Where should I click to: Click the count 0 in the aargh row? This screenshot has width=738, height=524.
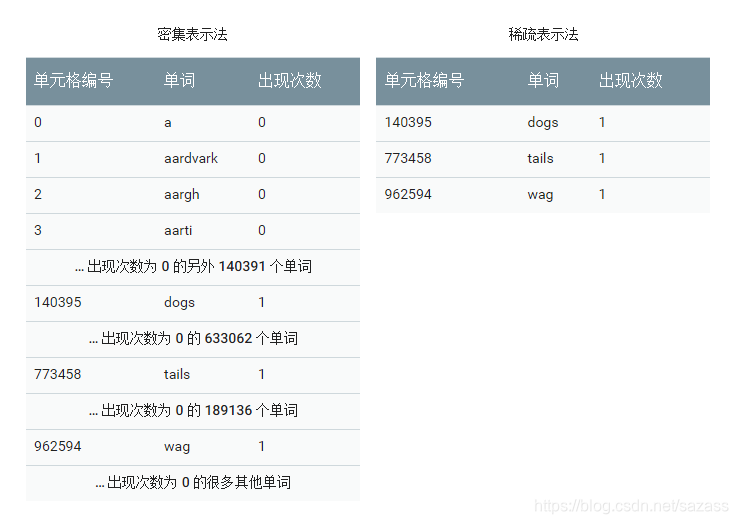point(262,194)
